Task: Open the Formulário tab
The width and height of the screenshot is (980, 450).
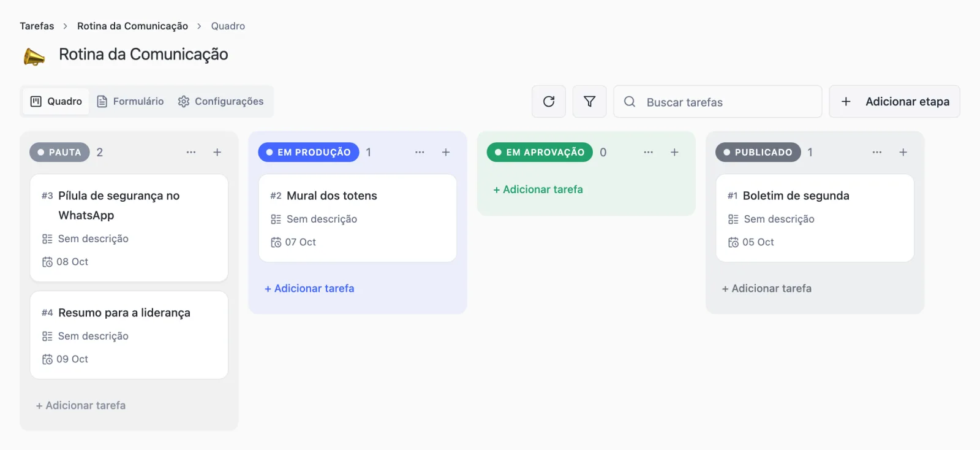Action: pyautogui.click(x=130, y=101)
